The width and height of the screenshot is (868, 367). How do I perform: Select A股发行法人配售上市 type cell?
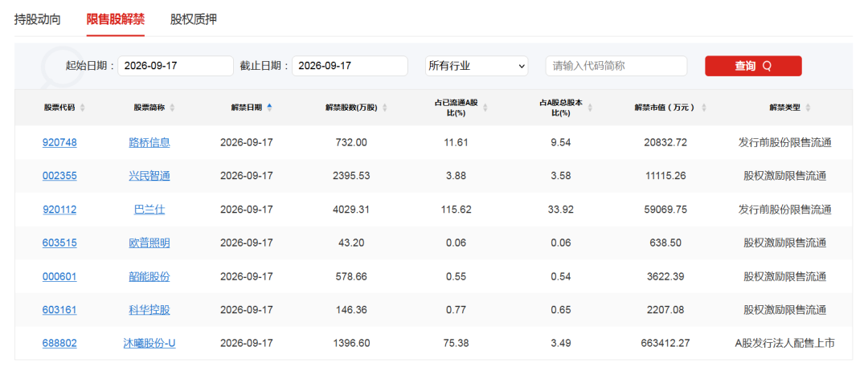(x=784, y=343)
